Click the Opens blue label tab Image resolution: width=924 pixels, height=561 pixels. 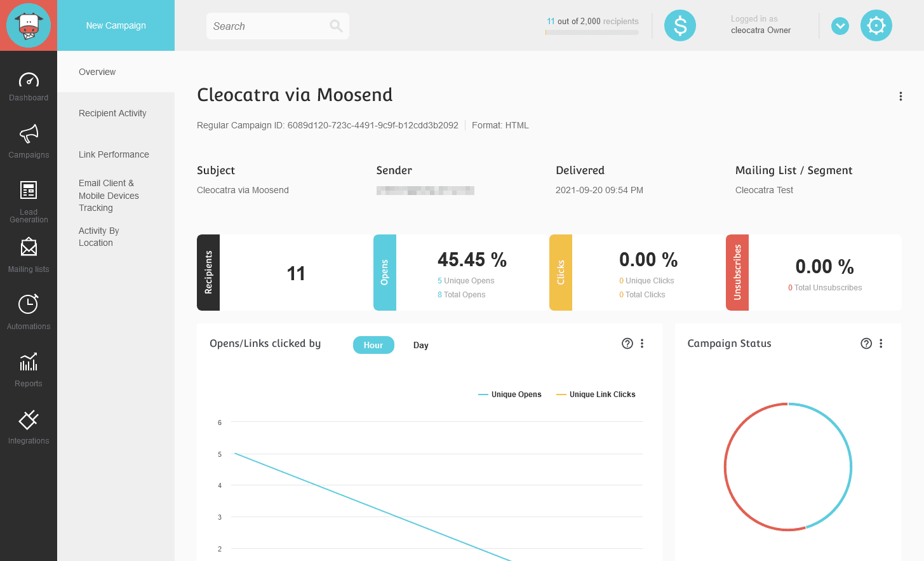pos(385,273)
